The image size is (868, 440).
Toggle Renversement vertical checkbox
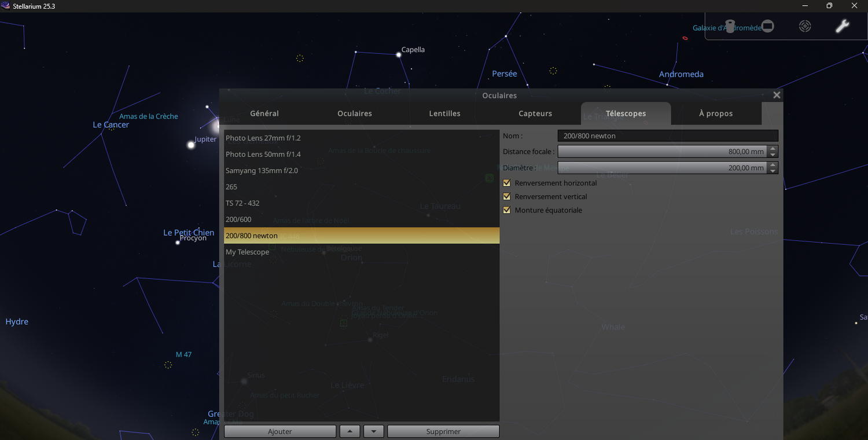click(507, 196)
